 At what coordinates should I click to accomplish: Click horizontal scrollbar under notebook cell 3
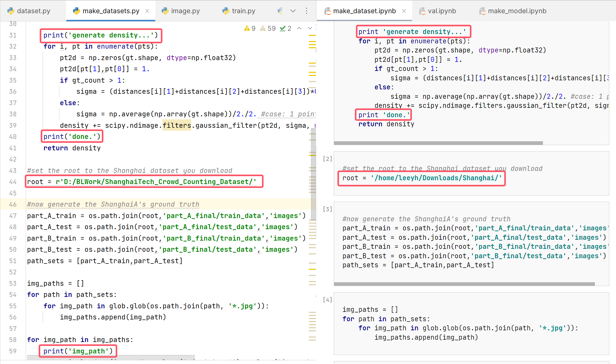464,284
